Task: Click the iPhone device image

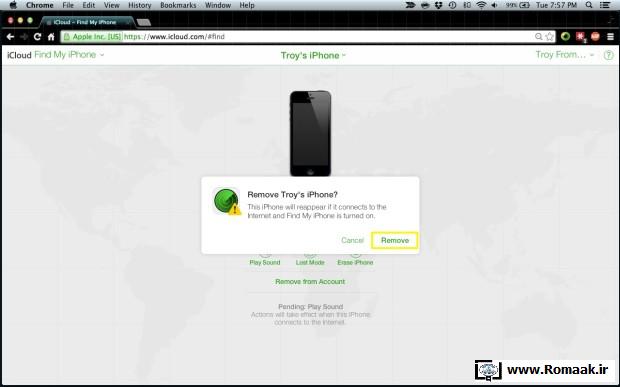Action: [x=310, y=133]
